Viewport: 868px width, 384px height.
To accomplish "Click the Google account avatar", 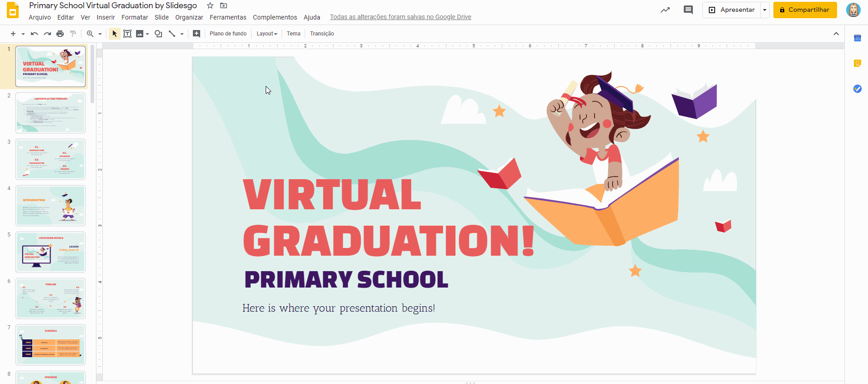I will pos(853,10).
